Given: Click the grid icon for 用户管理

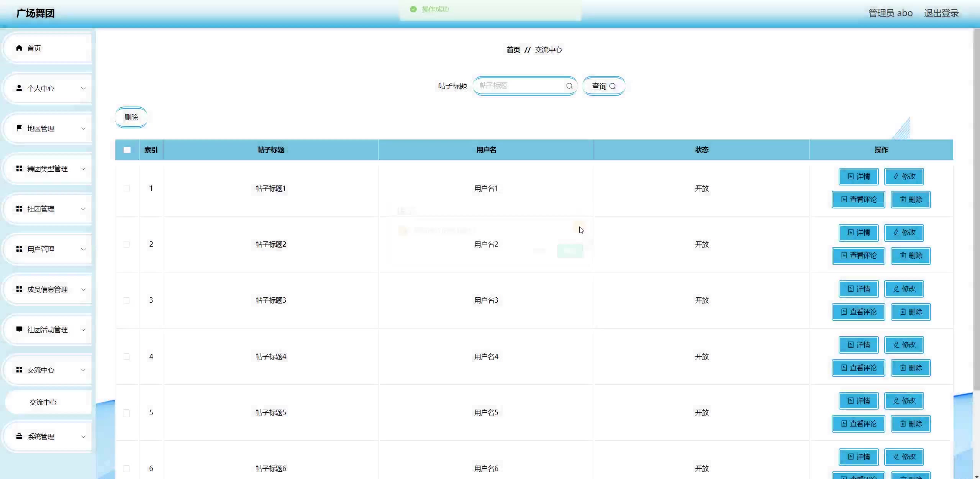Looking at the screenshot, I should coord(19,249).
